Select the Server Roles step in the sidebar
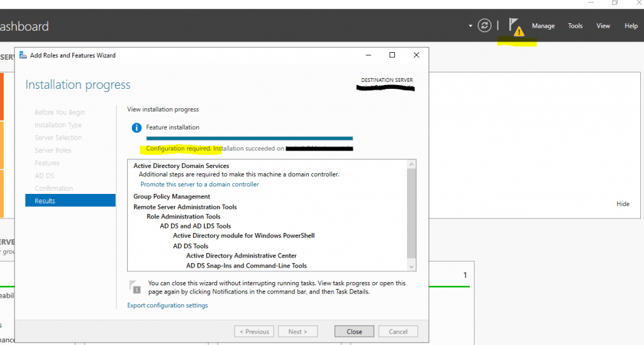 [53, 150]
